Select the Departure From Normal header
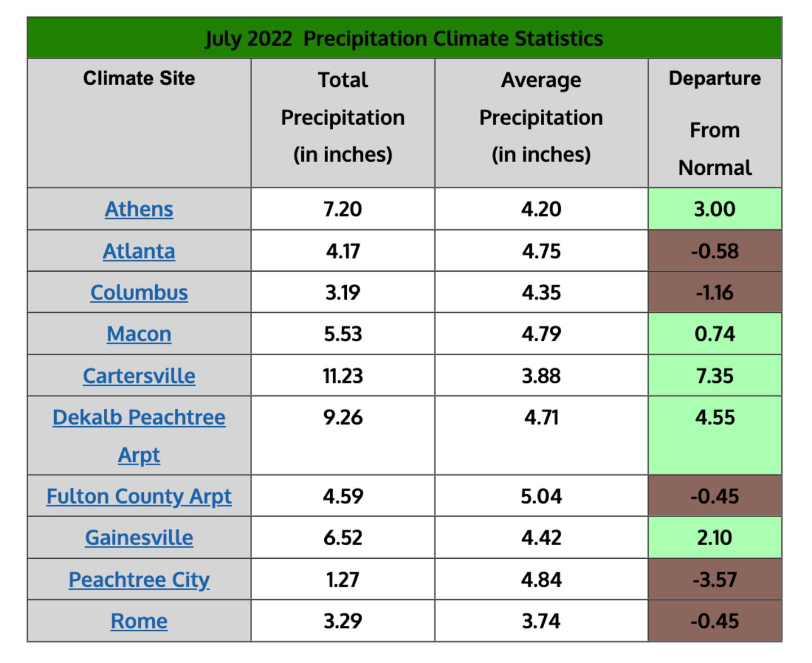The height and width of the screenshot is (663, 812). point(714,123)
